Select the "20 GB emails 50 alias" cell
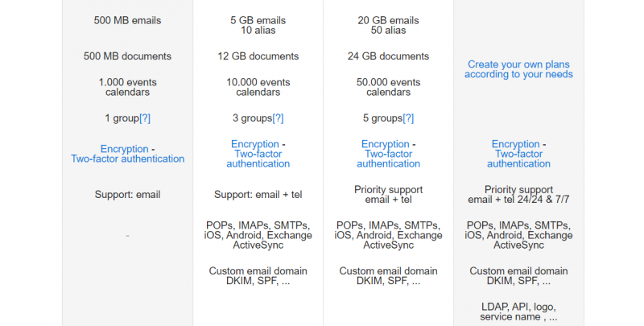 click(388, 26)
